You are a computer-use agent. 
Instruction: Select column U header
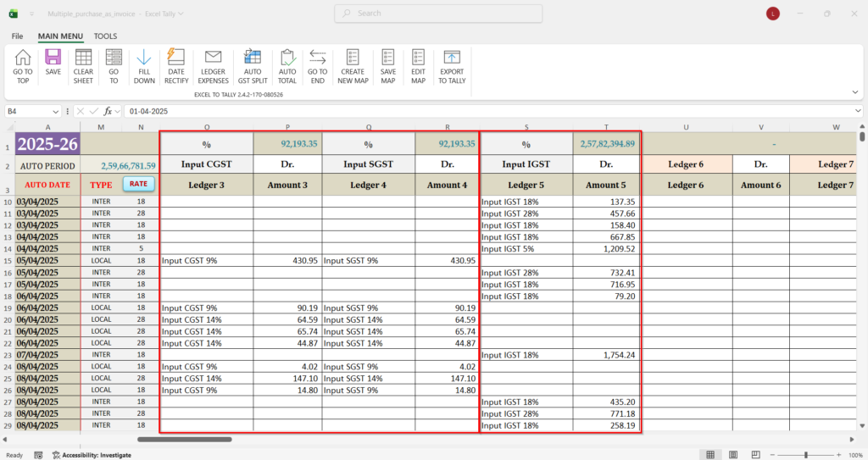[x=686, y=127]
